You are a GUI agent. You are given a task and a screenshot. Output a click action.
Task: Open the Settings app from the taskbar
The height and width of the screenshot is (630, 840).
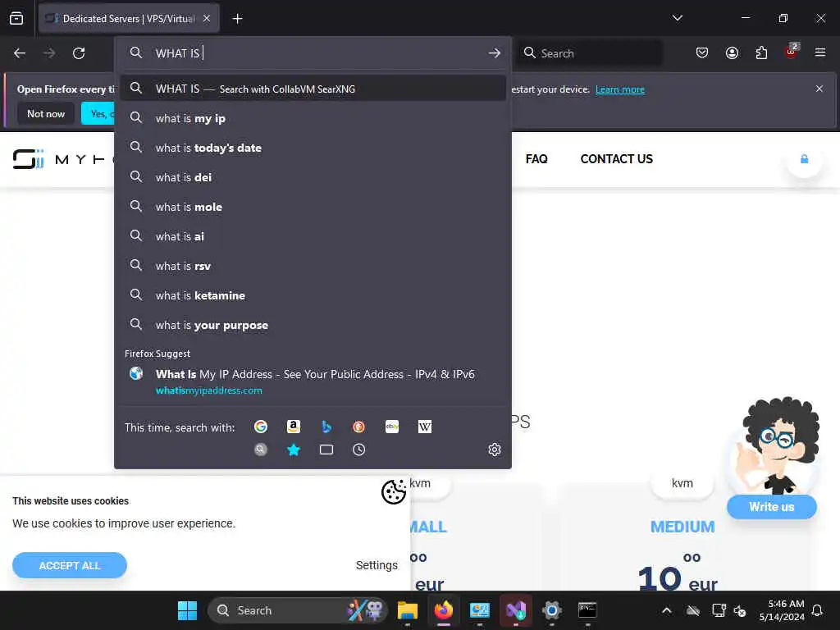coord(552,610)
